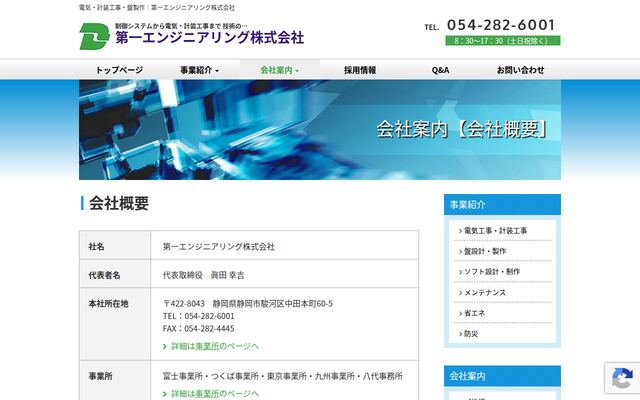The width and height of the screenshot is (640, 400).
Task: Open the トップページ menu item
Action: [119, 70]
